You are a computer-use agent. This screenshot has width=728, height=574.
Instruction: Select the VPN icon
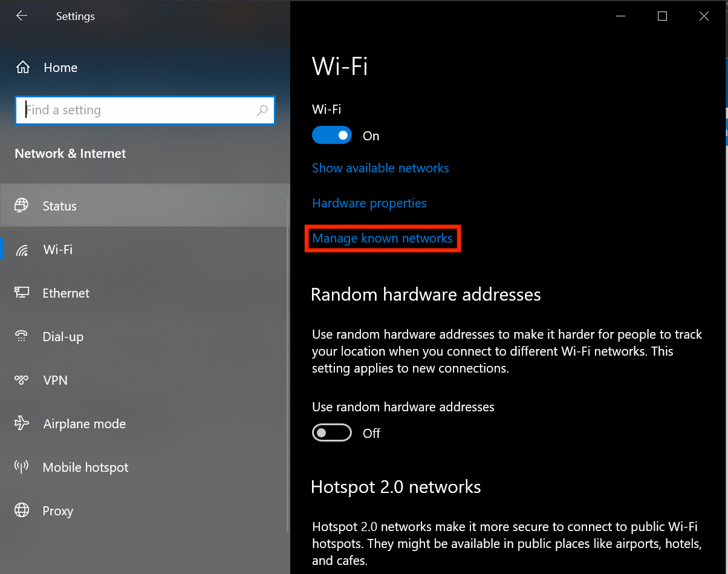tap(22, 380)
